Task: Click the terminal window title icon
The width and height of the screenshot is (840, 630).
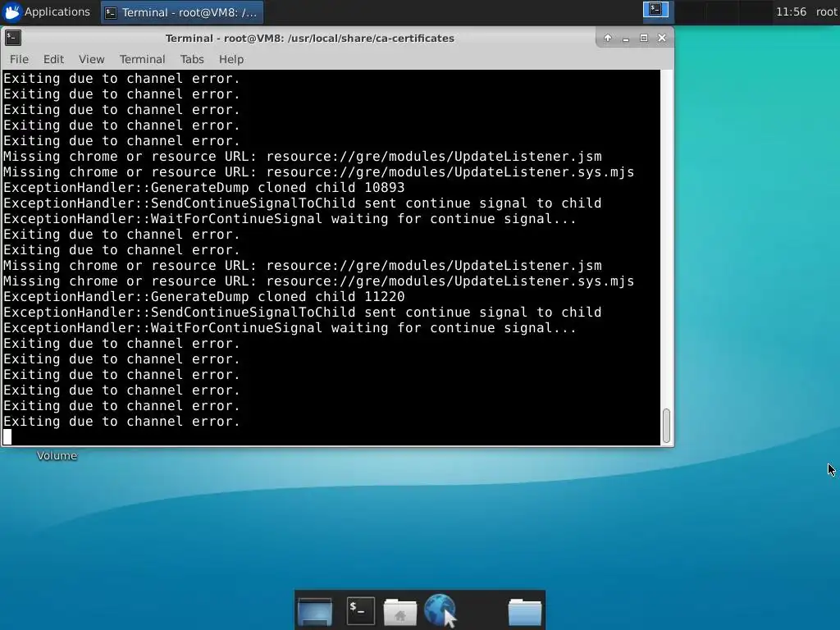Action: pos(13,38)
